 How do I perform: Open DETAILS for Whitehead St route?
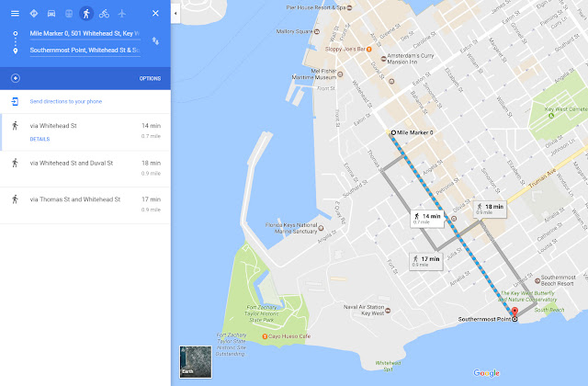pos(40,139)
